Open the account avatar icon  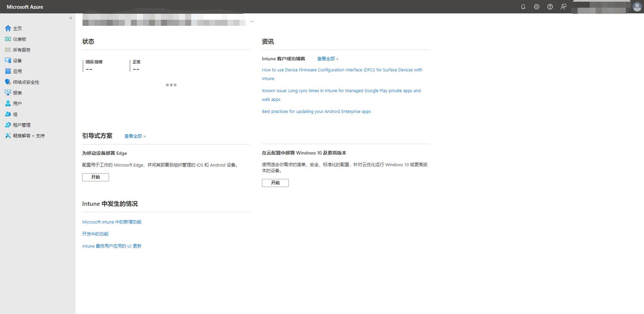pyautogui.click(x=637, y=7)
